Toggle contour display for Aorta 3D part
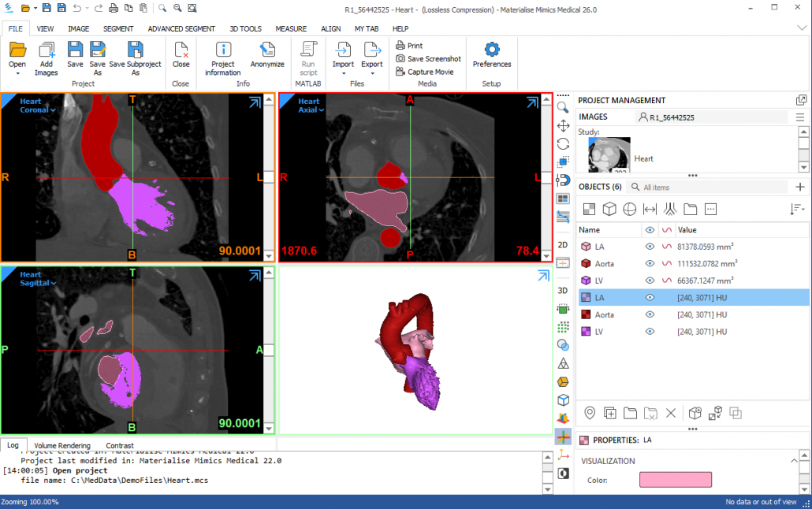Screen dimensions: 812x509 tap(667, 264)
